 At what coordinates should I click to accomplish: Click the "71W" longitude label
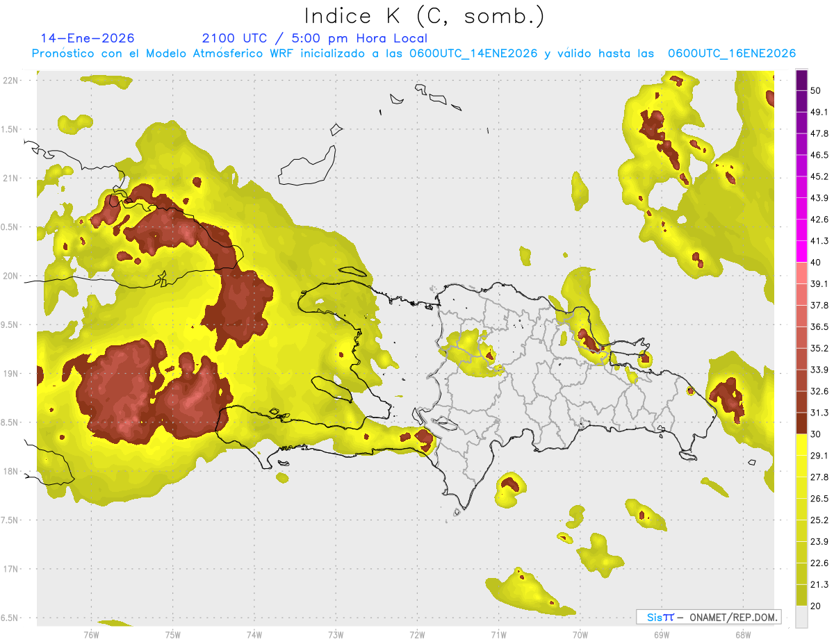point(498,635)
